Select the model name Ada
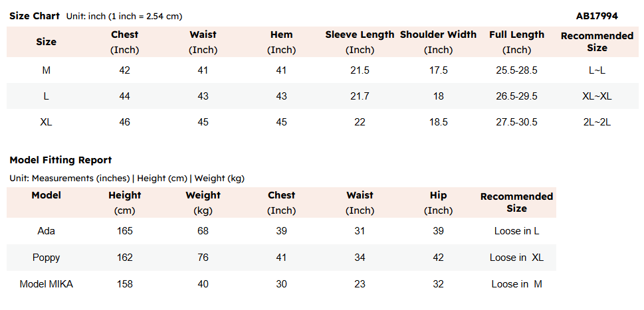Image resolution: width=644 pixels, height=310 pixels. pyautogui.click(x=47, y=231)
